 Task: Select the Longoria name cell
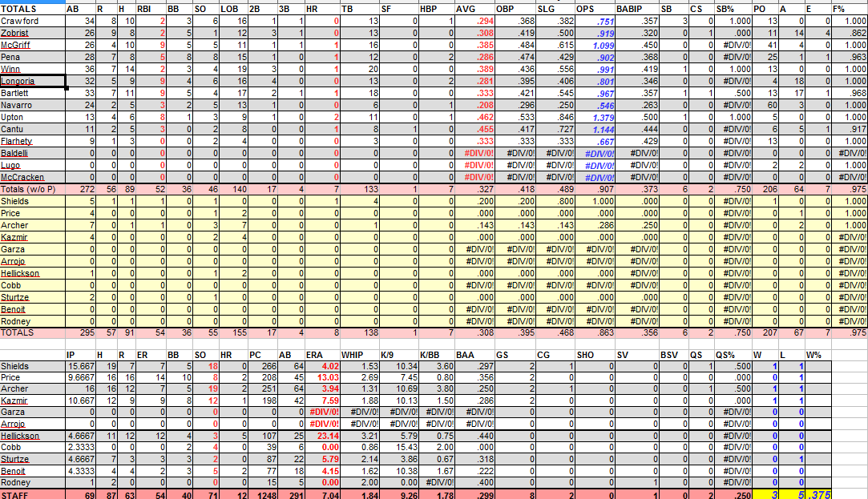33,82
